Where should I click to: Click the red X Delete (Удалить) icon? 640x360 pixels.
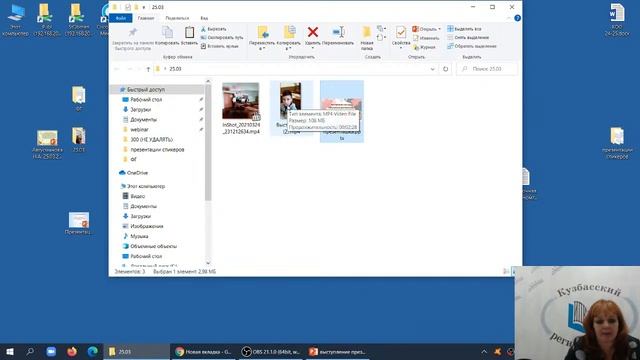coord(313,32)
